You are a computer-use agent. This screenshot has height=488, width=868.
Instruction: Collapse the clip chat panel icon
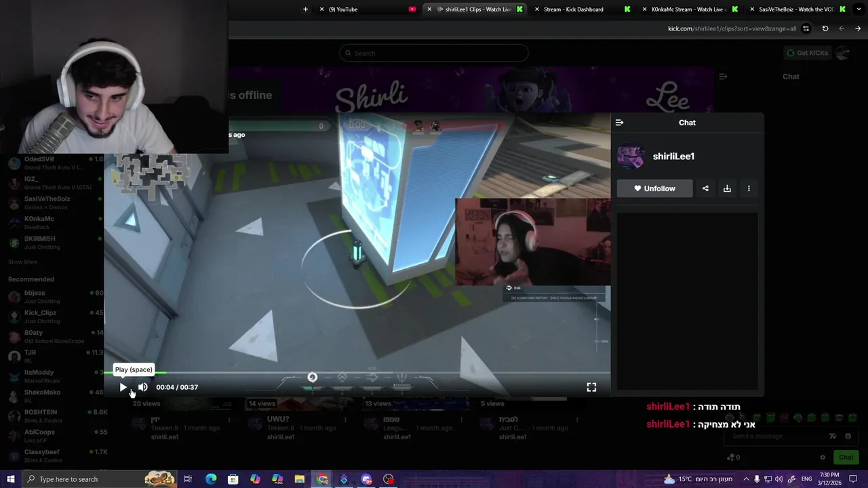click(619, 123)
